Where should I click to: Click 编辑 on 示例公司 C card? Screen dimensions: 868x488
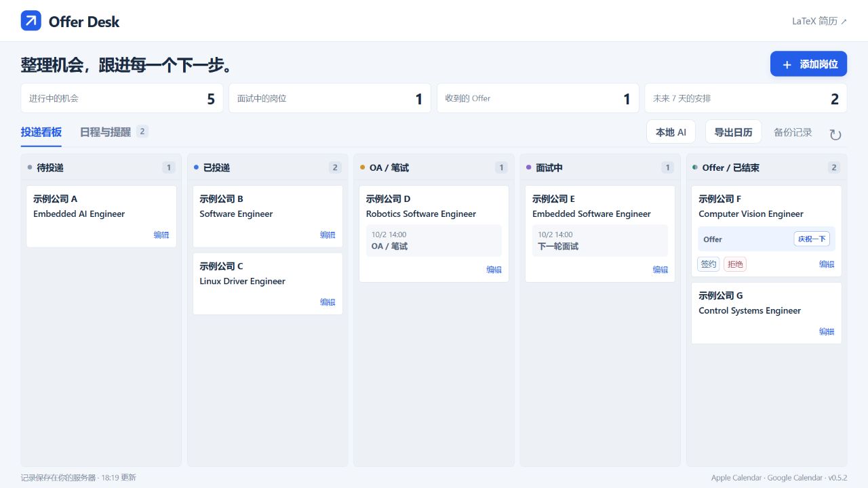click(x=328, y=302)
